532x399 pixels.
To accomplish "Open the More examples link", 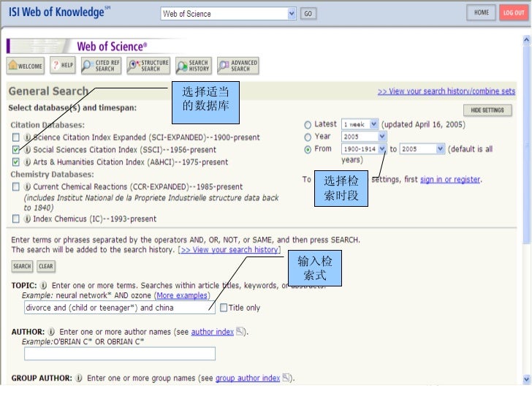I will coord(182,295).
